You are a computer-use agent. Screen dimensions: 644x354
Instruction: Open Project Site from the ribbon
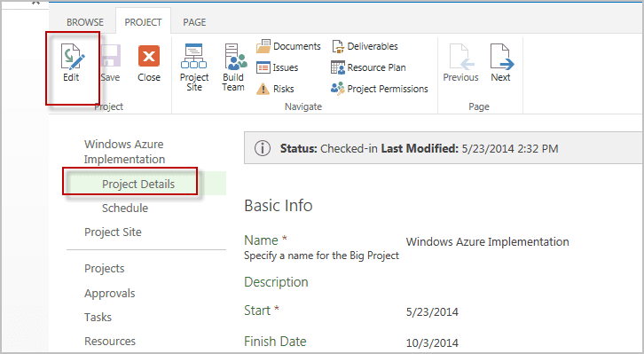(x=194, y=67)
